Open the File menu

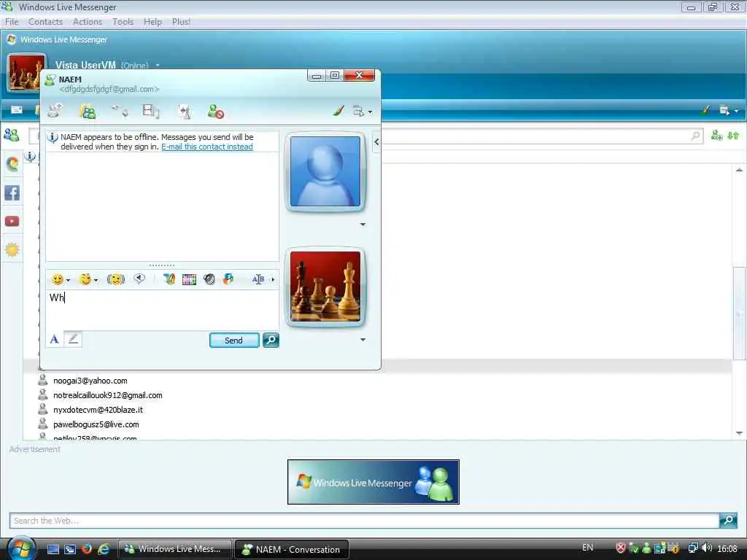(x=12, y=22)
